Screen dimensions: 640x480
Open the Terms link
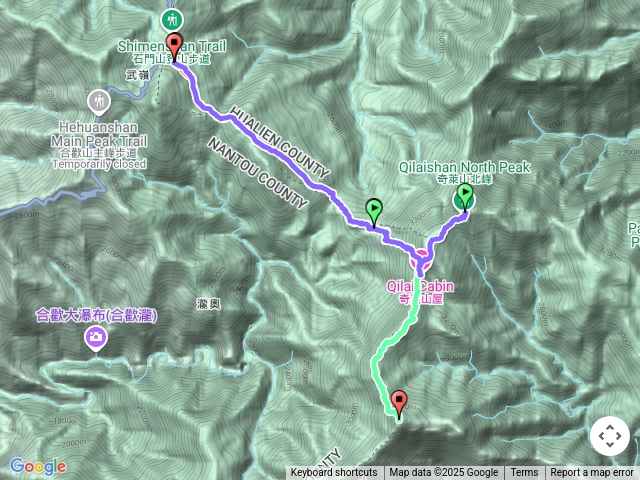click(x=524, y=473)
